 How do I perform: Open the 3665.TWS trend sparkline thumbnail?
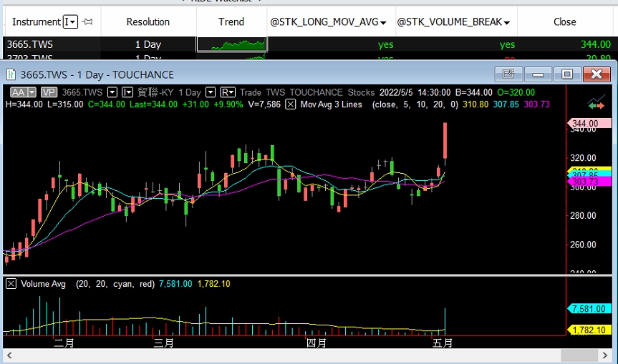pyautogui.click(x=232, y=44)
